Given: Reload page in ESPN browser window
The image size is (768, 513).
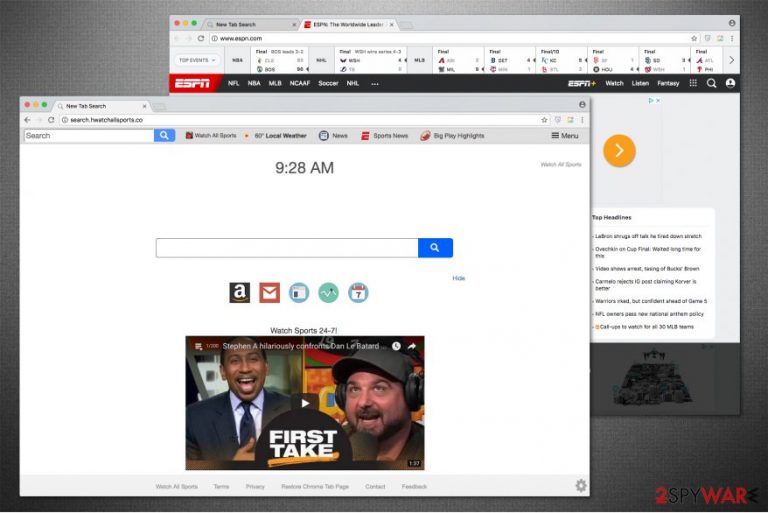Looking at the screenshot, I should [x=201, y=38].
